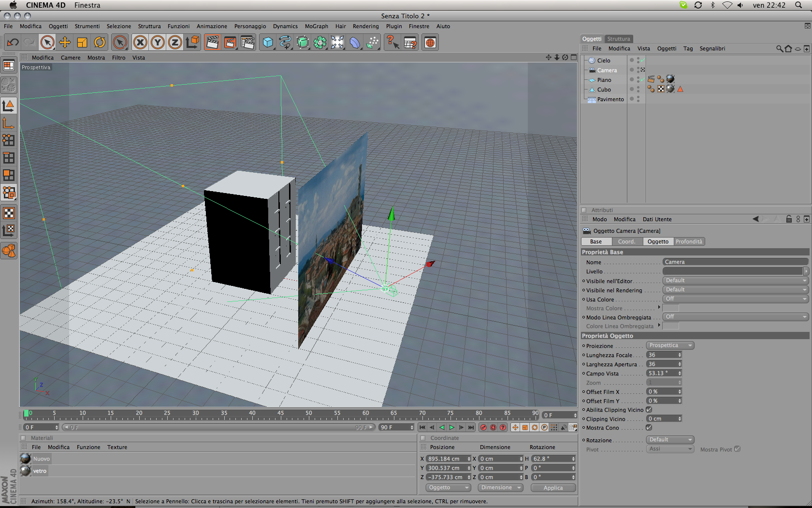Open the Usa Colore dropdown

click(735, 299)
